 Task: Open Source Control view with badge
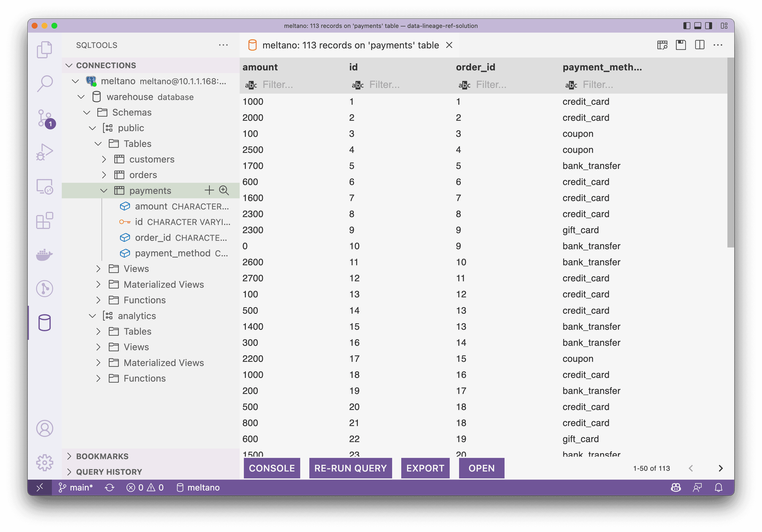click(44, 118)
